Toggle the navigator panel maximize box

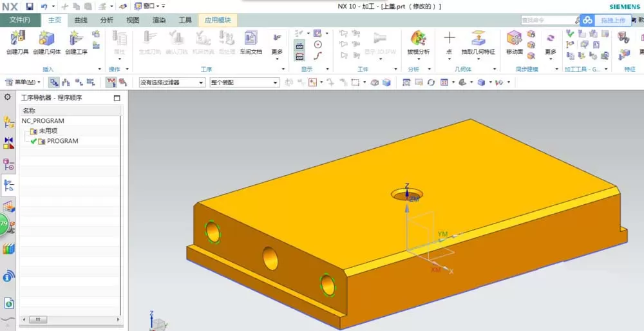click(x=117, y=98)
